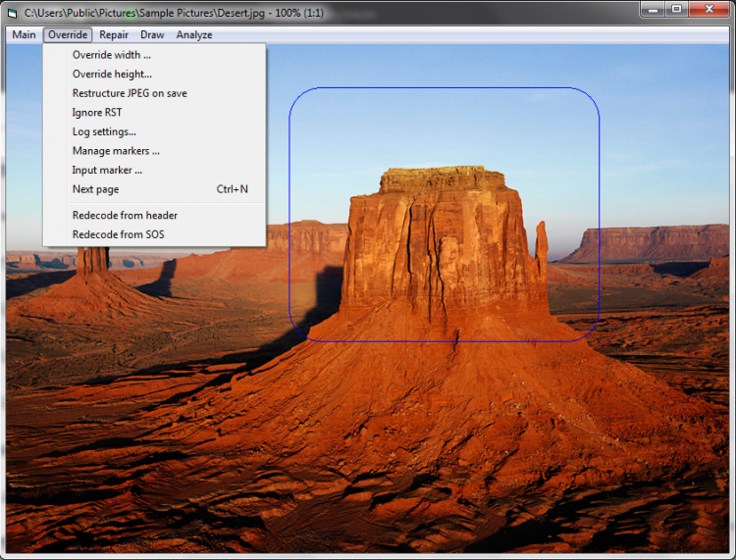Select 'Override height...' menu entry
The height and width of the screenshot is (560, 736).
point(112,74)
